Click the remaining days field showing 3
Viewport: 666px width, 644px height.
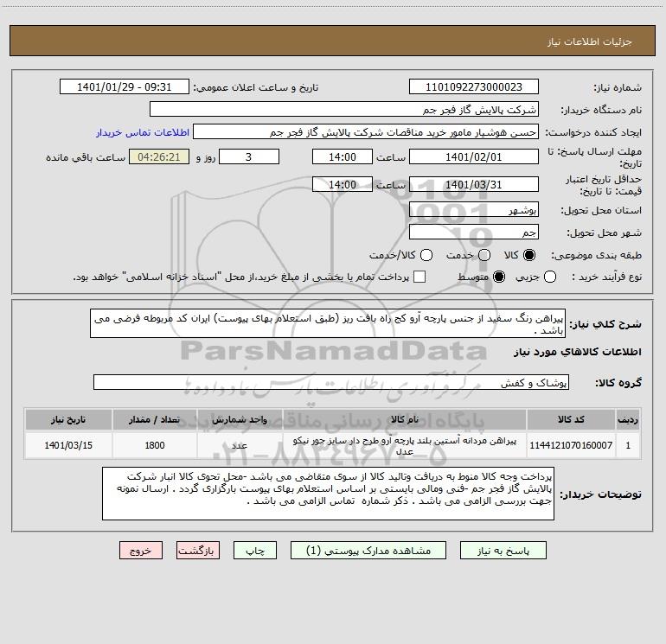pos(249,156)
